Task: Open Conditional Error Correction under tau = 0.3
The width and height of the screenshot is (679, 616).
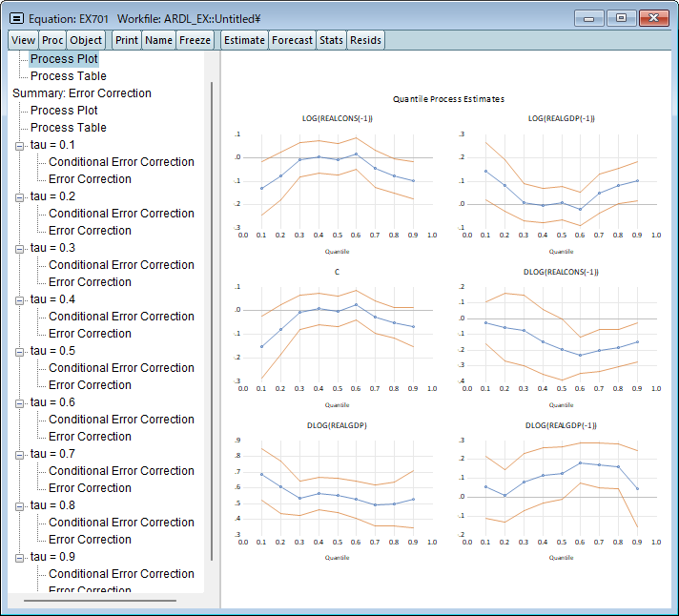Action: tap(121, 265)
